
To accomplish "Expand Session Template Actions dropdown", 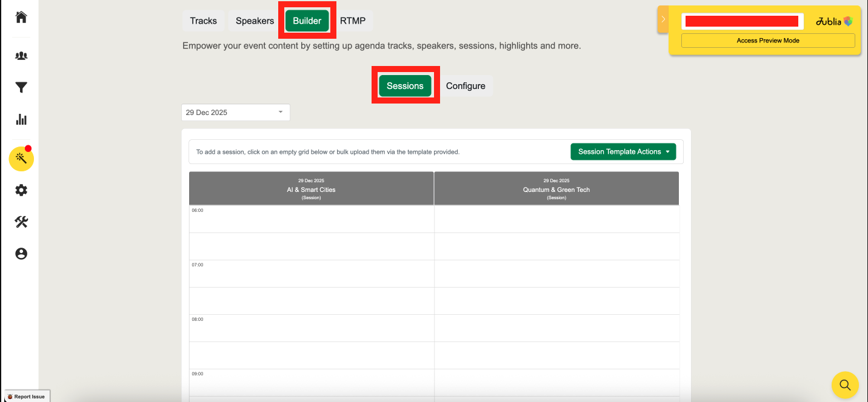I will click(x=623, y=152).
